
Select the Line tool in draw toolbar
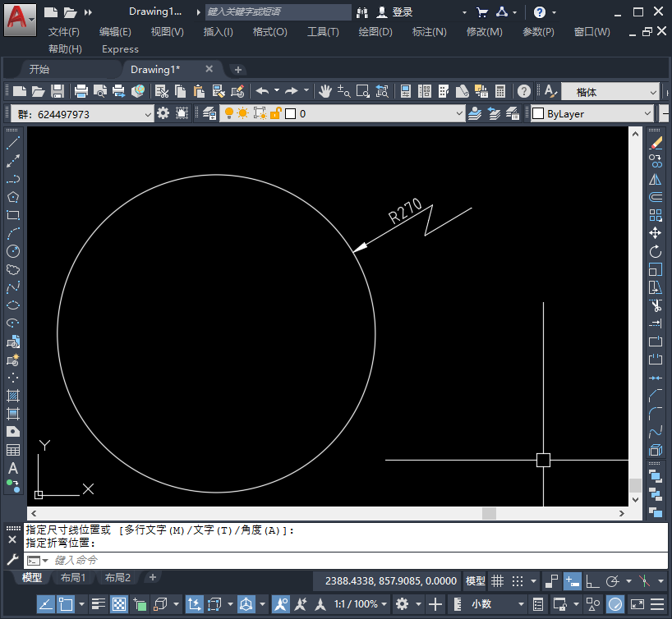coord(13,143)
